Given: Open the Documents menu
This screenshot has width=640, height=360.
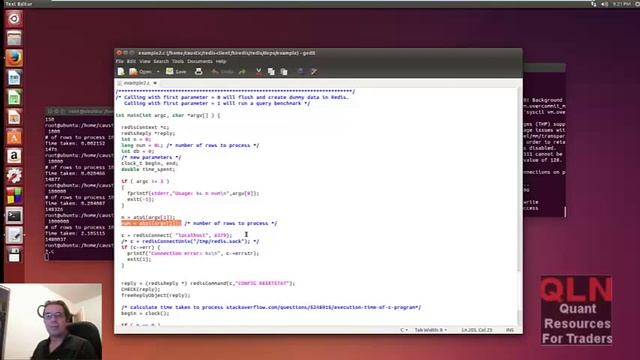Looking at the screenshot, I should [200, 61].
